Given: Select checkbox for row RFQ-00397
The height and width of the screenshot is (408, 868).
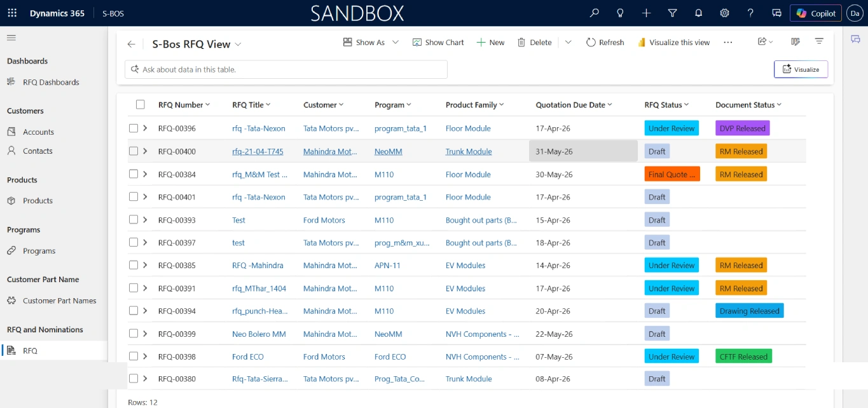Looking at the screenshot, I should pyautogui.click(x=134, y=243).
